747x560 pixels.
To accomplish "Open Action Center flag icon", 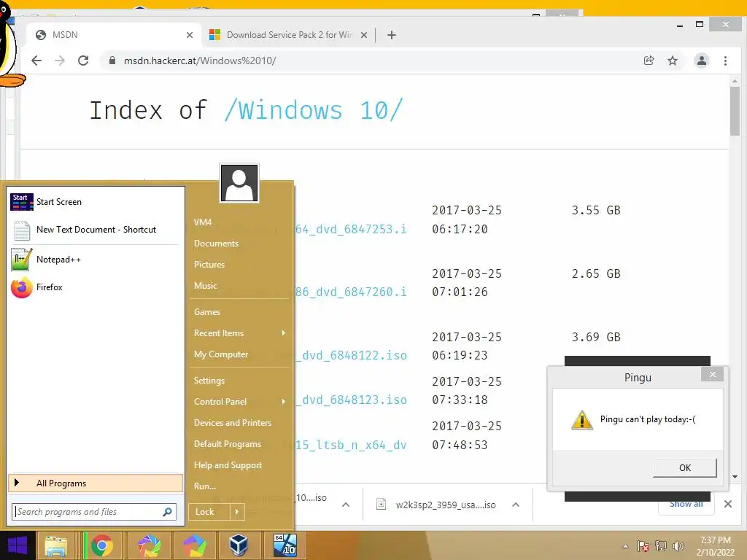I will click(x=643, y=546).
